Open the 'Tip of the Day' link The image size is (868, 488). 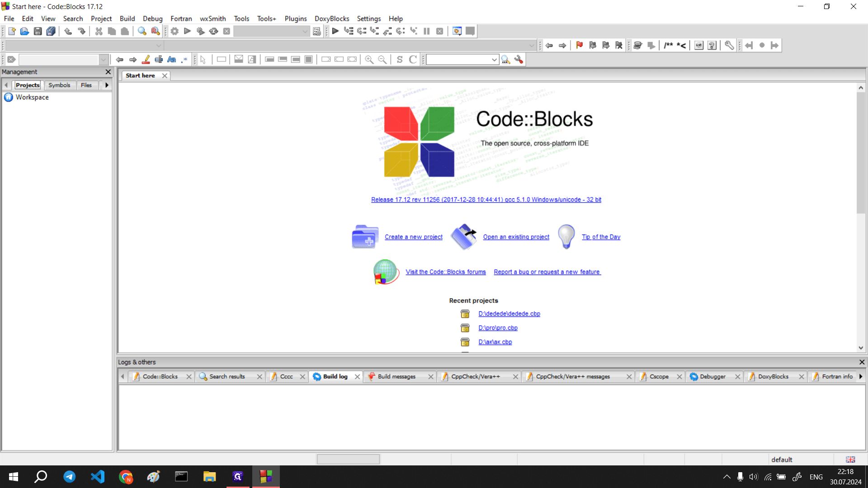coord(601,237)
